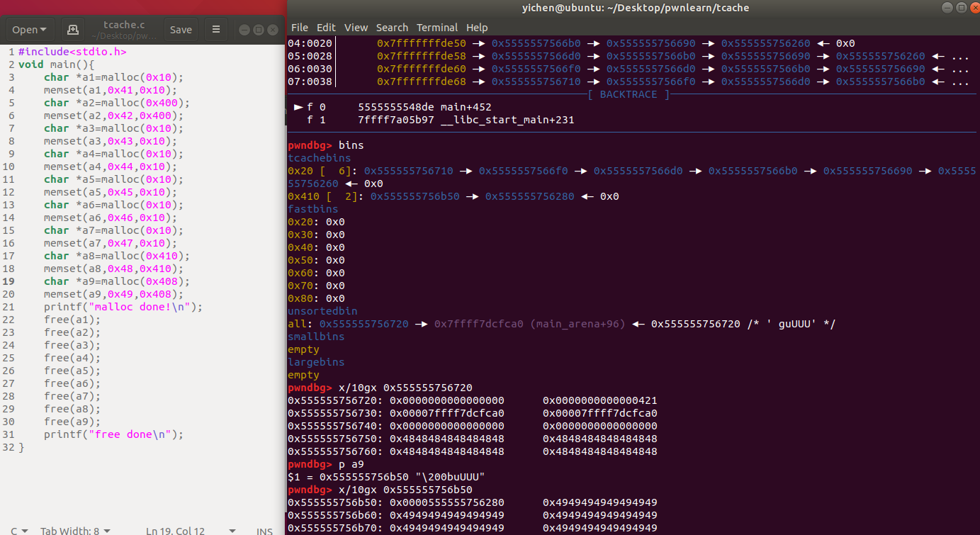Click the pwndbg> p a9 command

325,464
